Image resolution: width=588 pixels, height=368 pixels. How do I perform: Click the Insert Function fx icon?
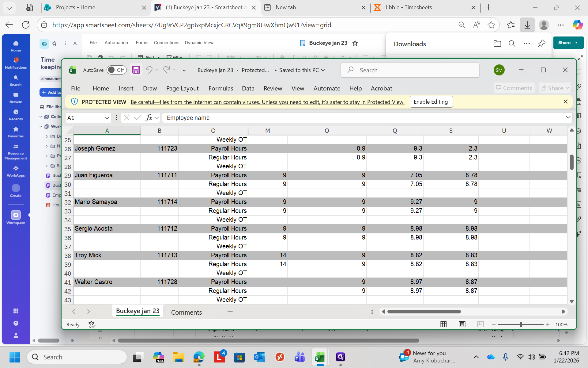[x=149, y=118]
